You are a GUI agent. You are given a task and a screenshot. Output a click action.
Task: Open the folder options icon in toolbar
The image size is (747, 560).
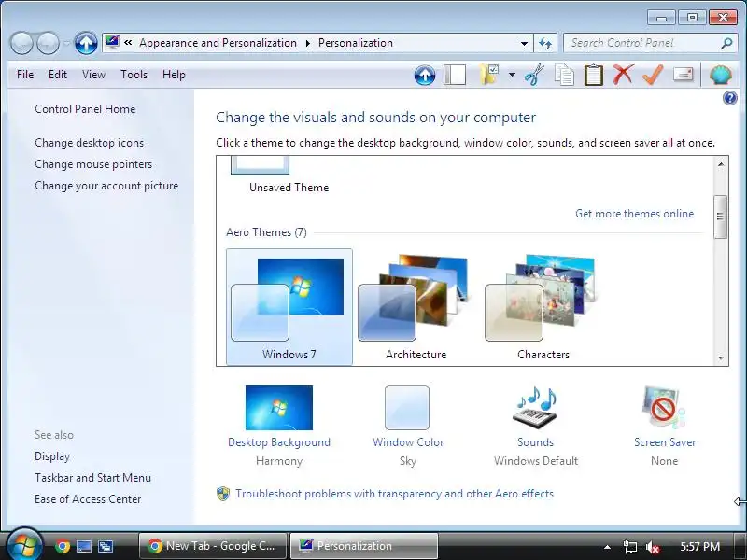pos(488,75)
